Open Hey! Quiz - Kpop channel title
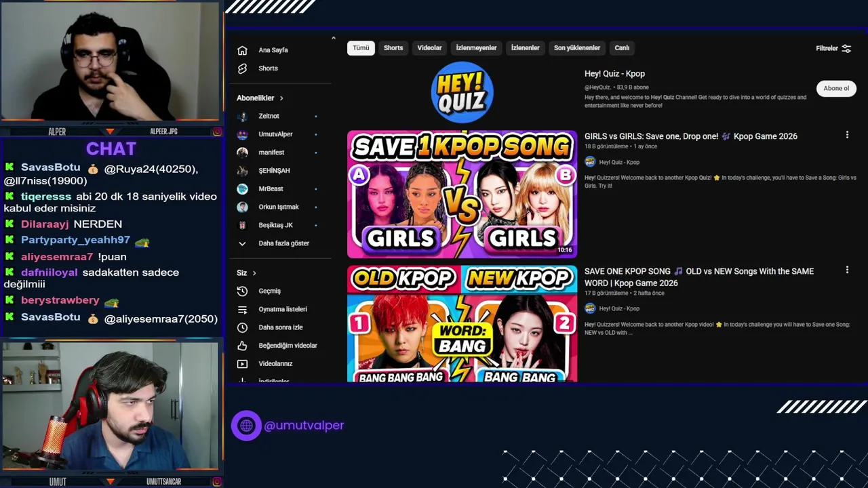 (614, 74)
